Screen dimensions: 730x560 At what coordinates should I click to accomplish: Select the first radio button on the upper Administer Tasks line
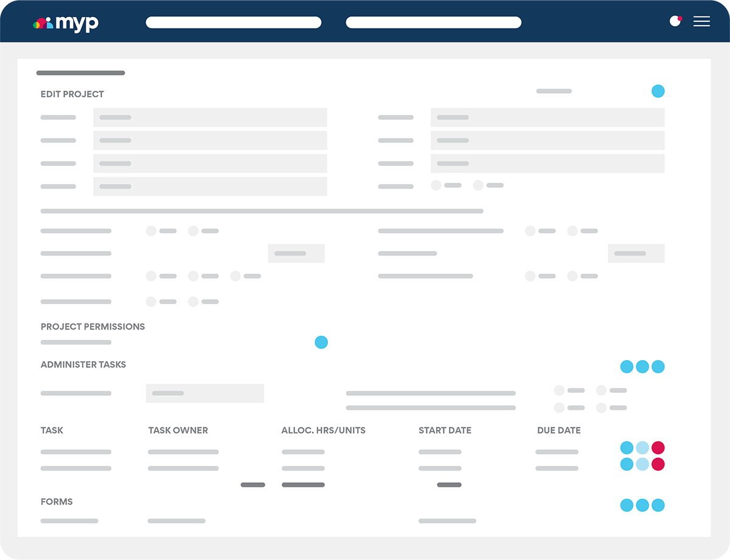click(559, 390)
